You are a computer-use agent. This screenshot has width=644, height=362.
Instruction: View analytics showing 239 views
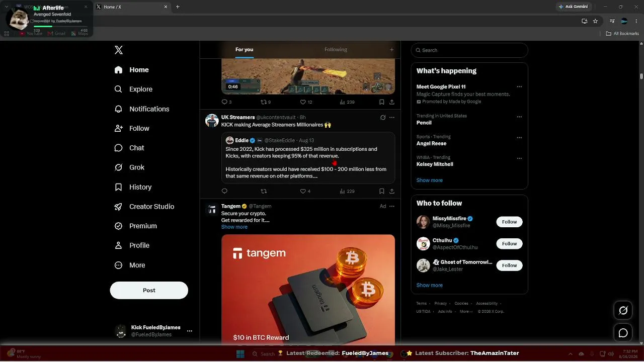(347, 102)
